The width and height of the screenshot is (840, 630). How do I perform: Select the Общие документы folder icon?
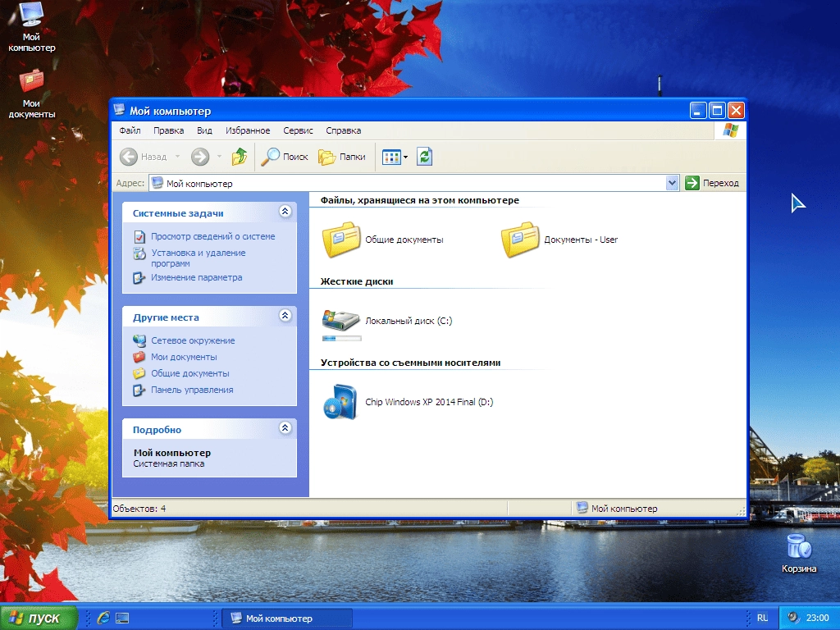coord(341,240)
